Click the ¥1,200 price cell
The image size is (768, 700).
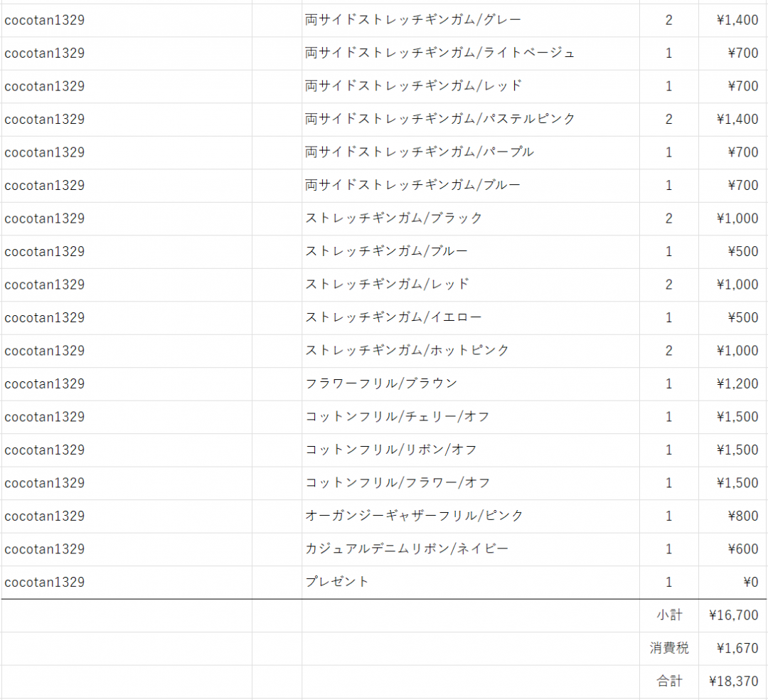point(734,383)
